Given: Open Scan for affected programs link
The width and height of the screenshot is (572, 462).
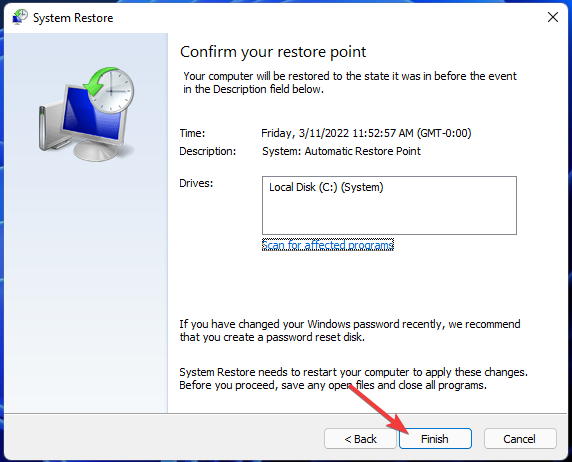Looking at the screenshot, I should (328, 245).
